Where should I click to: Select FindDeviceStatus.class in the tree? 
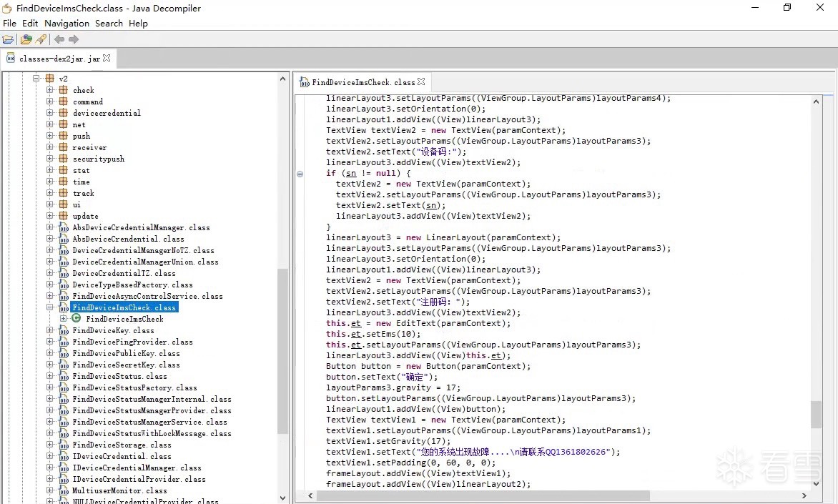[119, 376]
